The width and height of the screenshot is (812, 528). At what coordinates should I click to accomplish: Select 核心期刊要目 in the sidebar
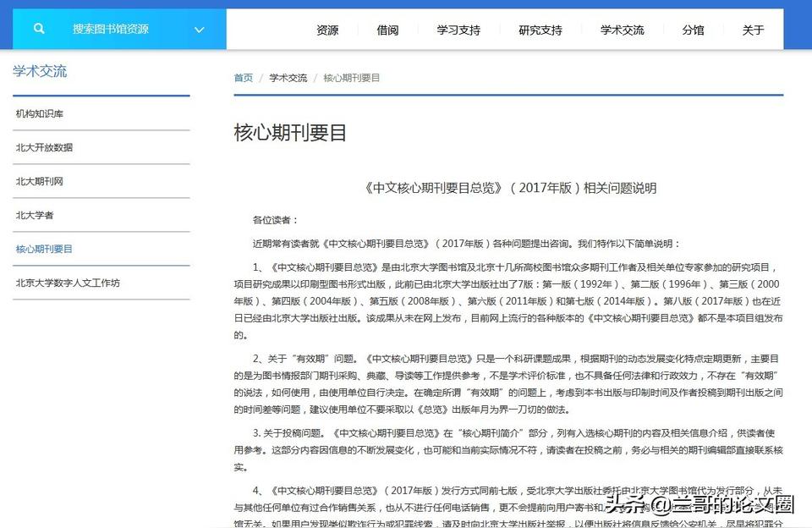[x=101, y=249]
